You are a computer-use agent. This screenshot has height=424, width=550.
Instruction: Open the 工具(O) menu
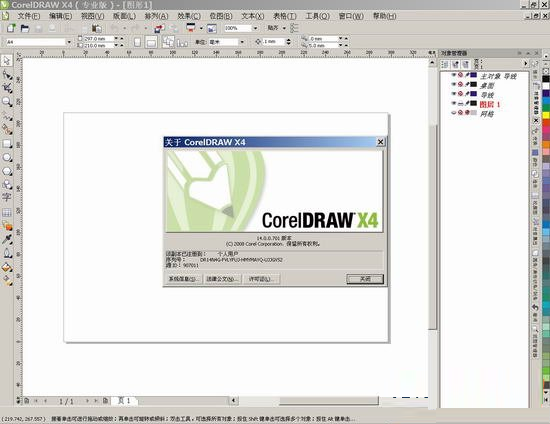tap(317, 16)
